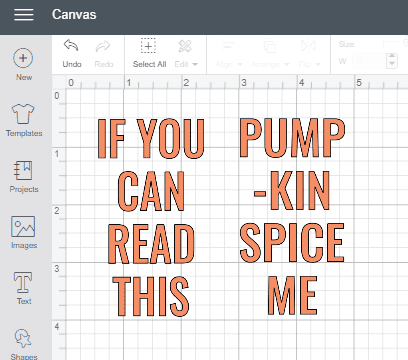Click the Canvas title
Viewport: 408px width, 360px height.
(74, 15)
